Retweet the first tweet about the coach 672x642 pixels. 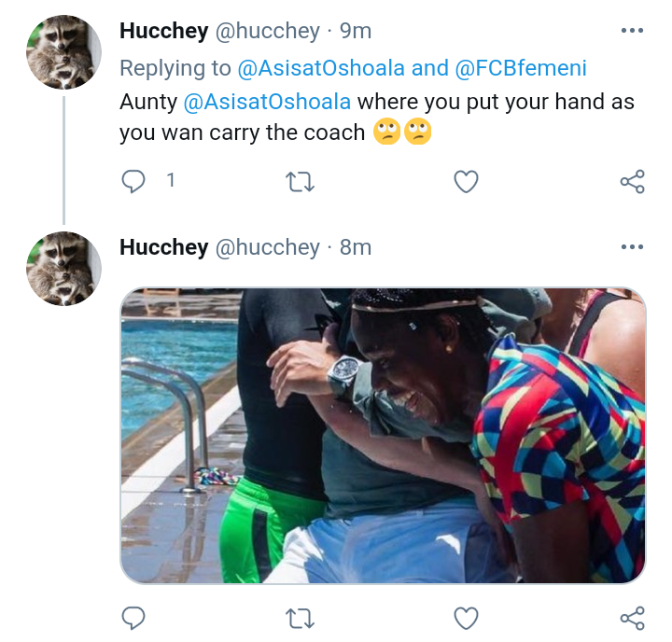point(300,182)
